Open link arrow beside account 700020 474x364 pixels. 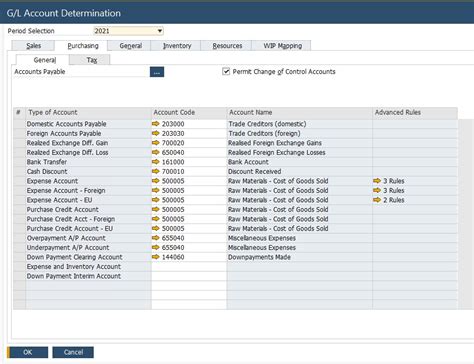[x=156, y=143]
